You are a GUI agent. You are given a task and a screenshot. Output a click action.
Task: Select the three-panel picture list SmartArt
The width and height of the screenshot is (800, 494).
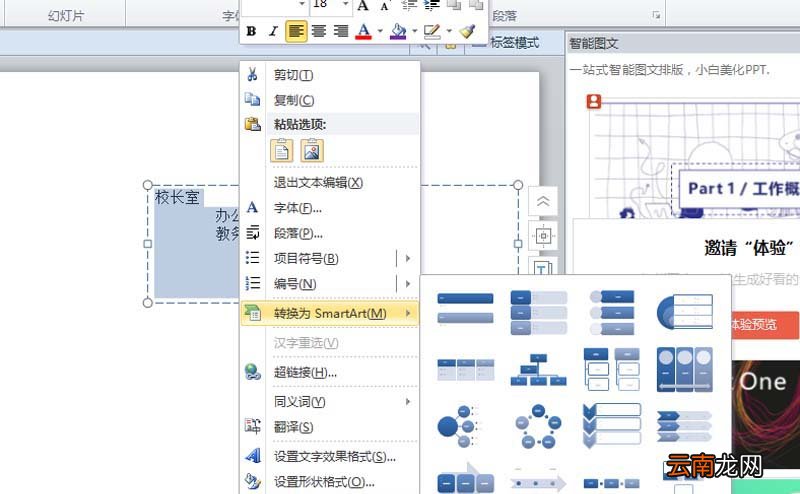[685, 369]
